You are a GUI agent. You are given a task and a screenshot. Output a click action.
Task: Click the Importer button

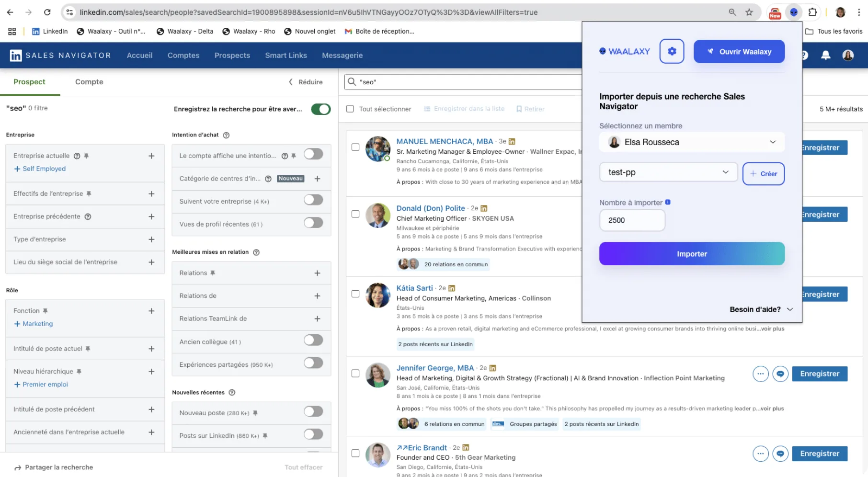coord(692,254)
